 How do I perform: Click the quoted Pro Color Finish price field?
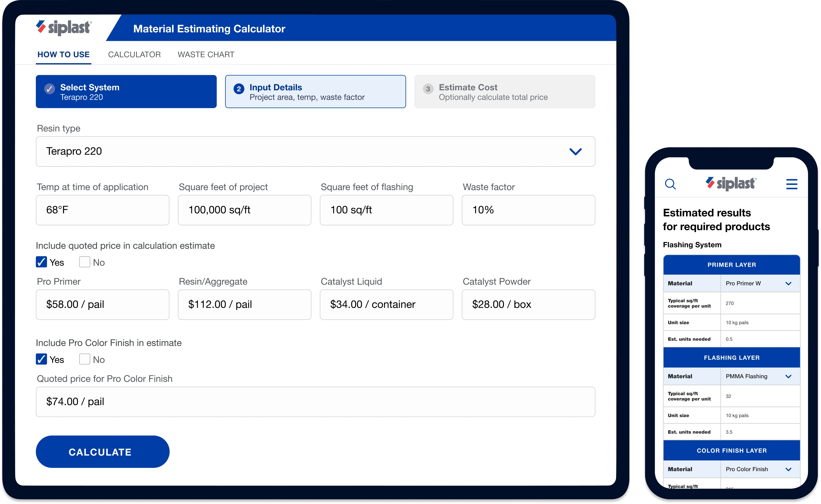tap(315, 402)
